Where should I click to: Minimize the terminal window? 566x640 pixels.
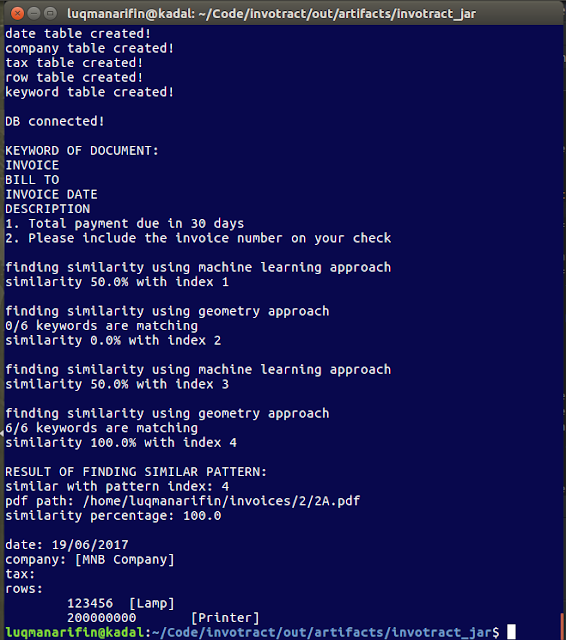pyautogui.click(x=34, y=14)
